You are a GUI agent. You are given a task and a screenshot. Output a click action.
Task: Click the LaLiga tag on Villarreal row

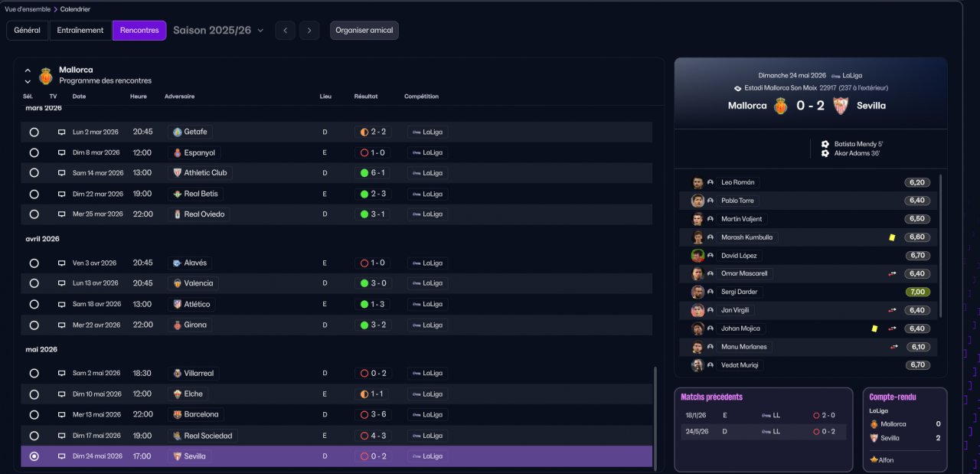(x=428, y=373)
